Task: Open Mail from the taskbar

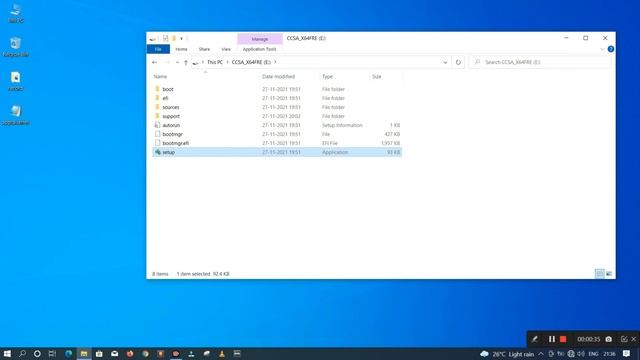Action: [x=115, y=353]
